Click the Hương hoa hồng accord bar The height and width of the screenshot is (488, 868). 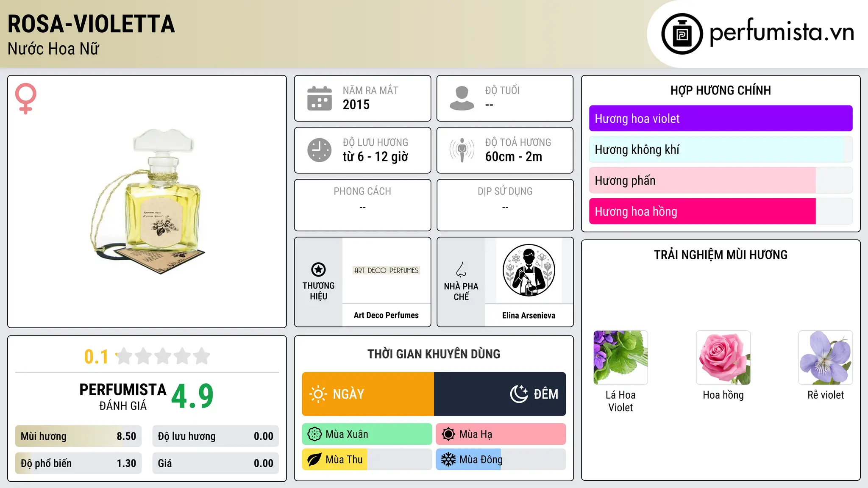pos(721,211)
